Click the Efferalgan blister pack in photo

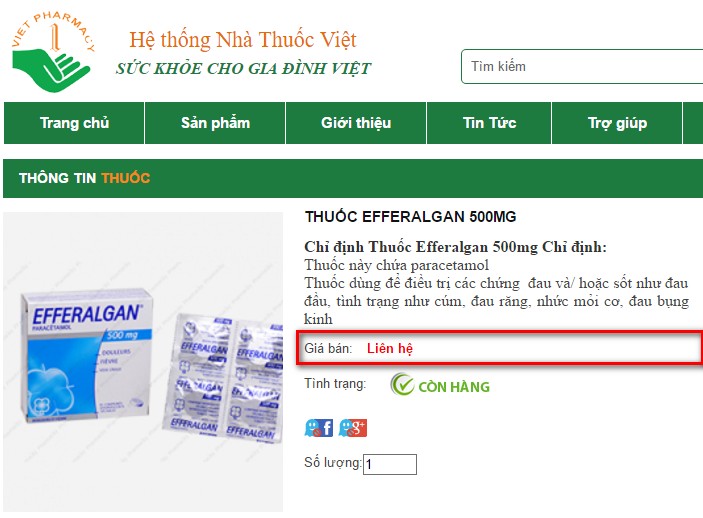[x=223, y=378]
